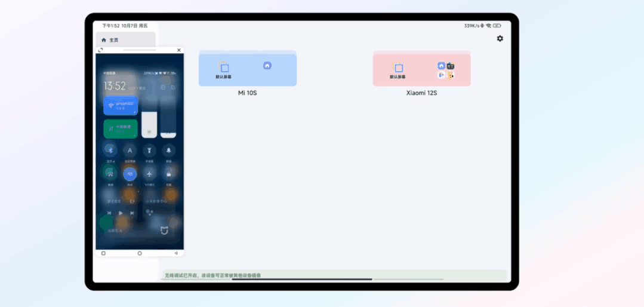Screen dimensions: 644x307
Task: Play media in the mirrored control center
Action: [121, 213]
